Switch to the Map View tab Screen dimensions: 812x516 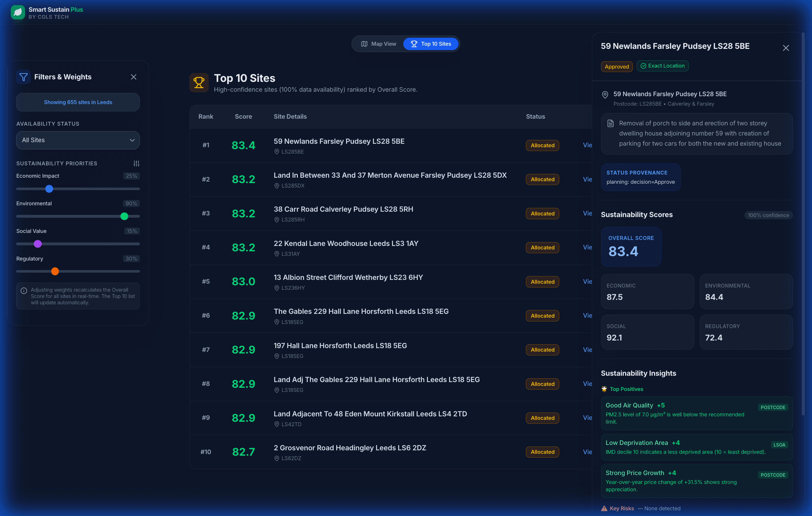tap(378, 43)
